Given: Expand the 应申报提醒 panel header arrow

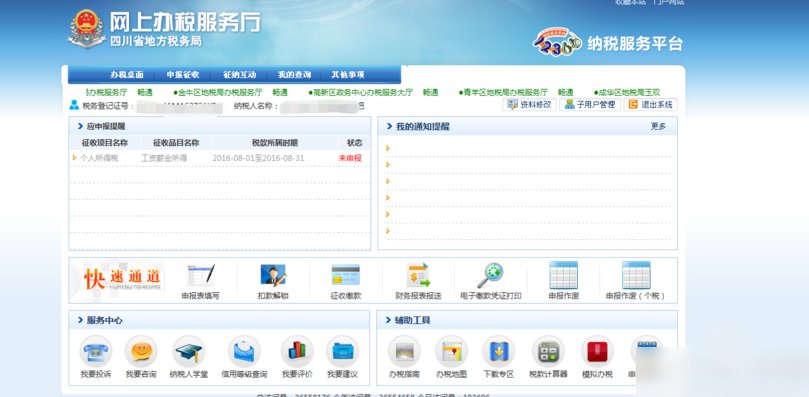Looking at the screenshot, I should 80,126.
